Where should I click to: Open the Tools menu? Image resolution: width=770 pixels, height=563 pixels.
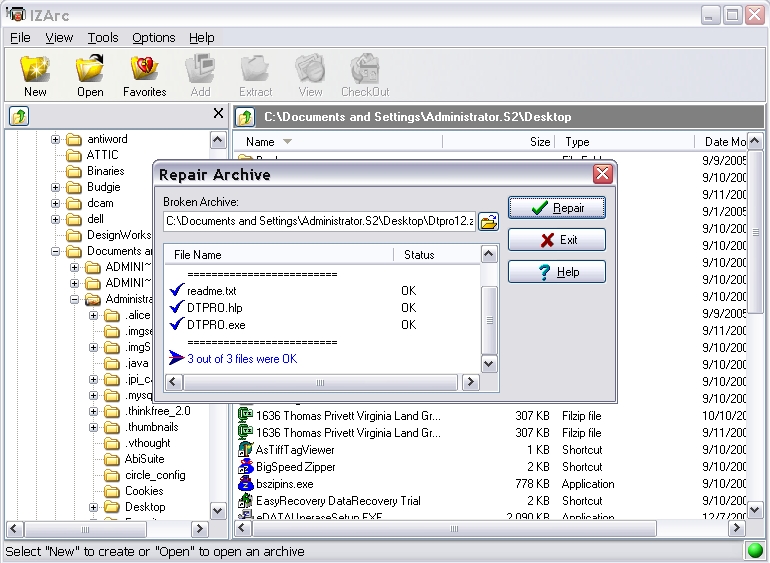[x=103, y=38]
